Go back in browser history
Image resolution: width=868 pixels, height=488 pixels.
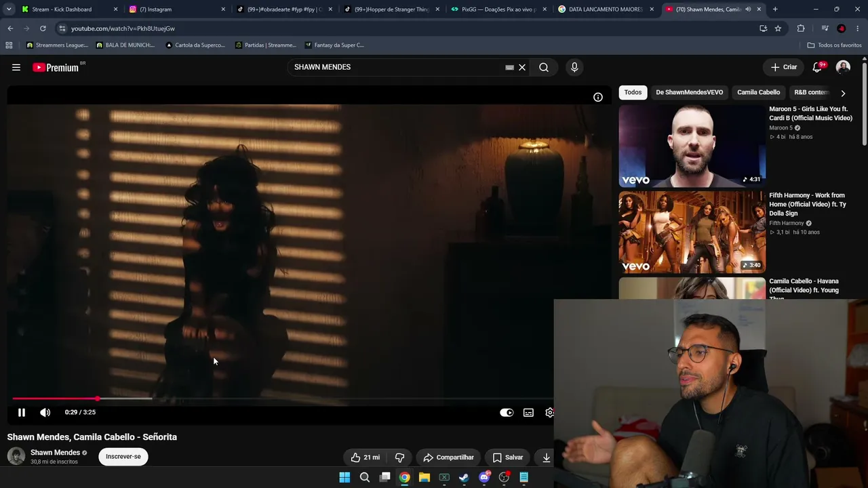pyautogui.click(x=10, y=28)
